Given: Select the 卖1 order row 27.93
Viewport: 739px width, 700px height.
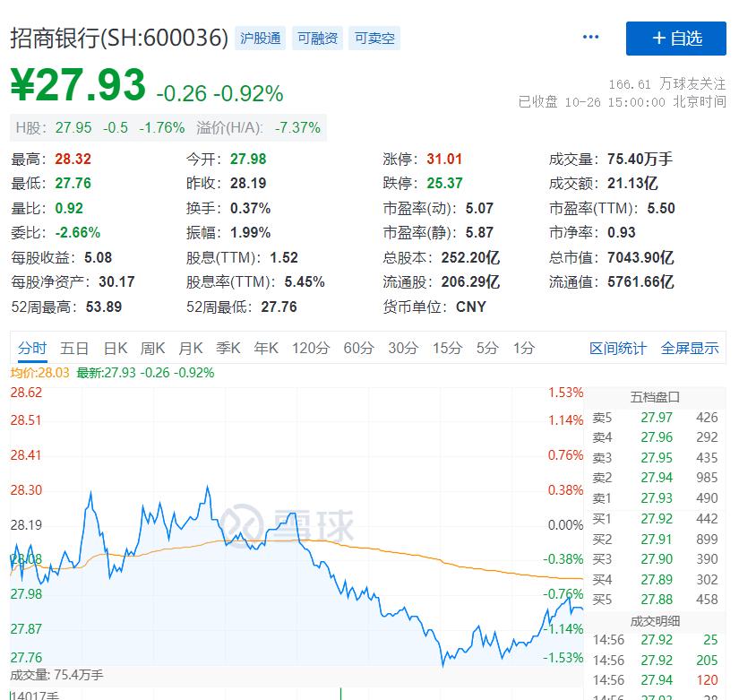Looking at the screenshot, I should 655,498.
